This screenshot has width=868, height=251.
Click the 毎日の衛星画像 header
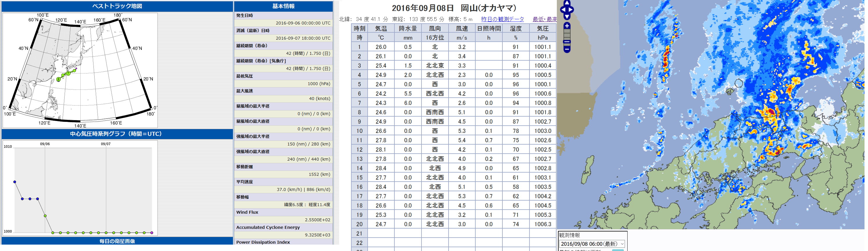[117, 241]
